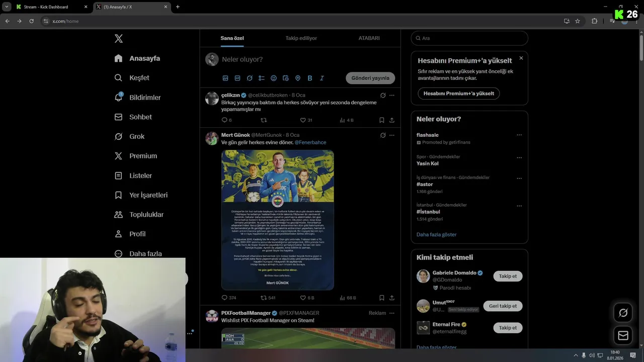Click the Ara search field

(x=469, y=38)
